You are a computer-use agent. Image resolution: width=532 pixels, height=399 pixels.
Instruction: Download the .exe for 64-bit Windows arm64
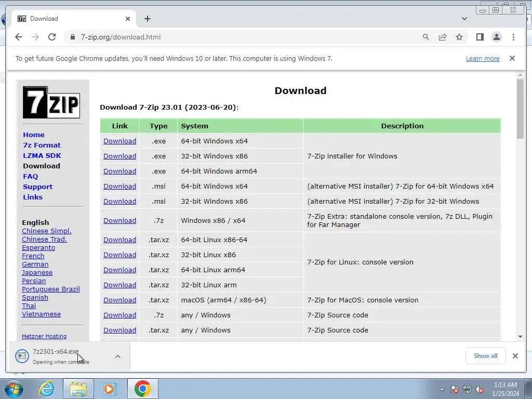(x=120, y=171)
